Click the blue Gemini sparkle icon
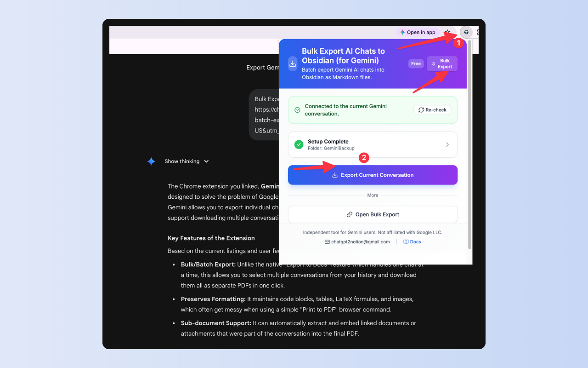The image size is (588, 368). pyautogui.click(x=151, y=161)
